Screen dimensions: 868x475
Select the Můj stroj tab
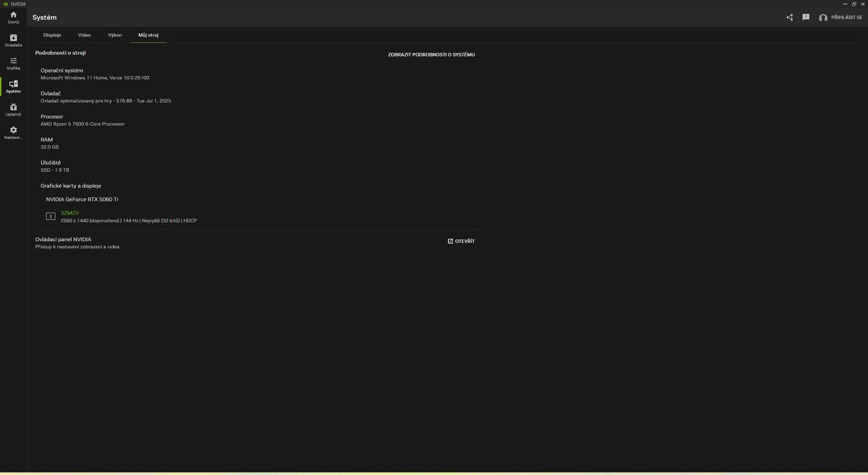click(148, 35)
